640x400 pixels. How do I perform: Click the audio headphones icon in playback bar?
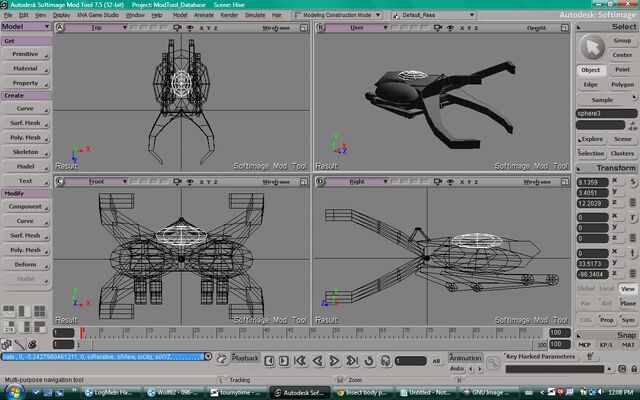click(x=385, y=361)
